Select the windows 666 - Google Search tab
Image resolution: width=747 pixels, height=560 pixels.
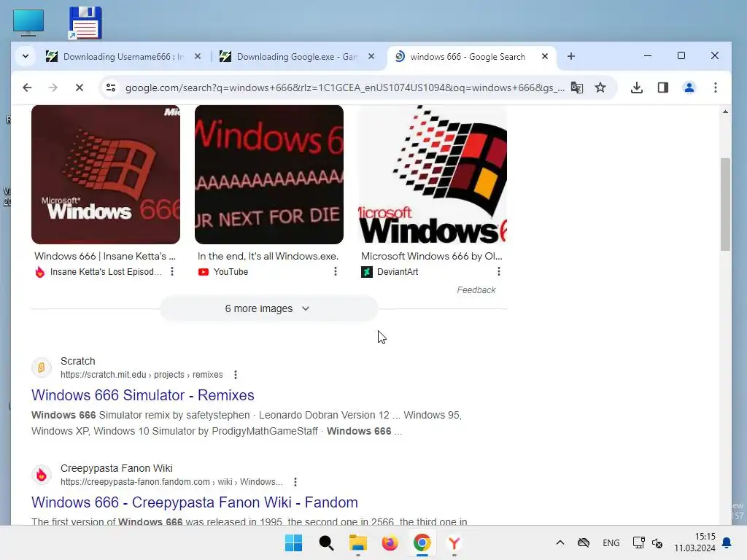[468, 57]
